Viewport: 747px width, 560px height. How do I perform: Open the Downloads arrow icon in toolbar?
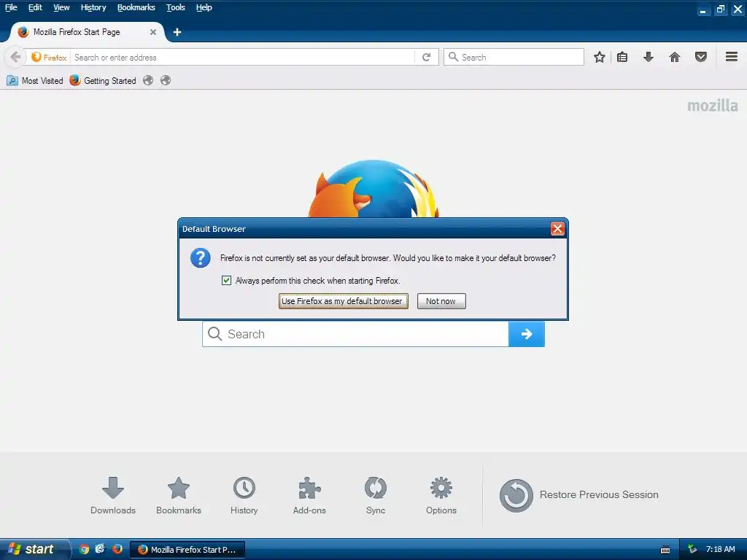coord(649,57)
